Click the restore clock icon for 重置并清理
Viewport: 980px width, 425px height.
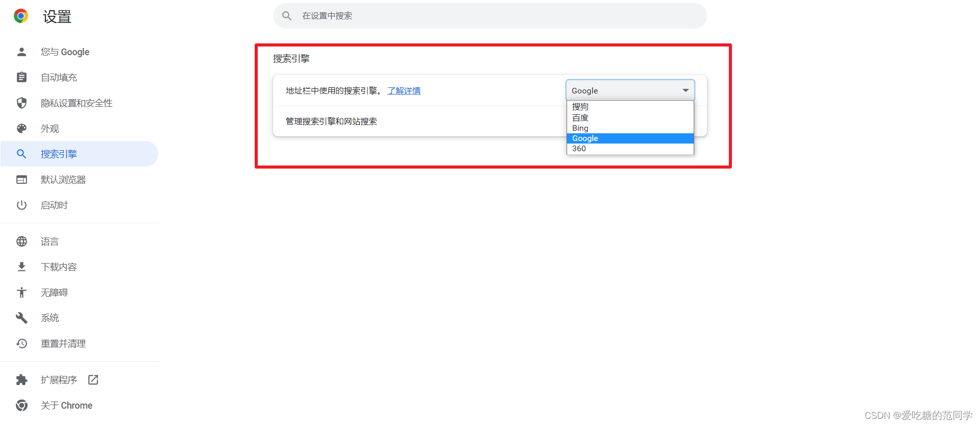pyautogui.click(x=21, y=343)
